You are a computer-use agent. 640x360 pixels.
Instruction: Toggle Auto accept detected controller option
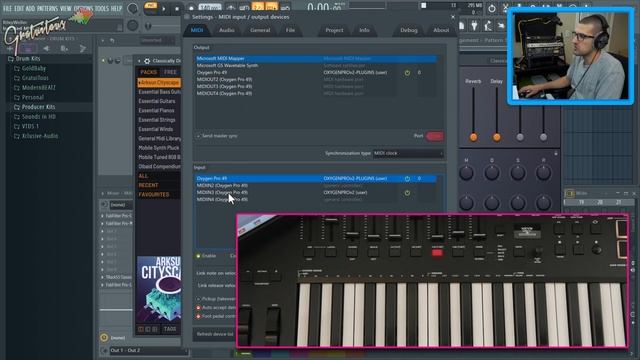(198, 308)
